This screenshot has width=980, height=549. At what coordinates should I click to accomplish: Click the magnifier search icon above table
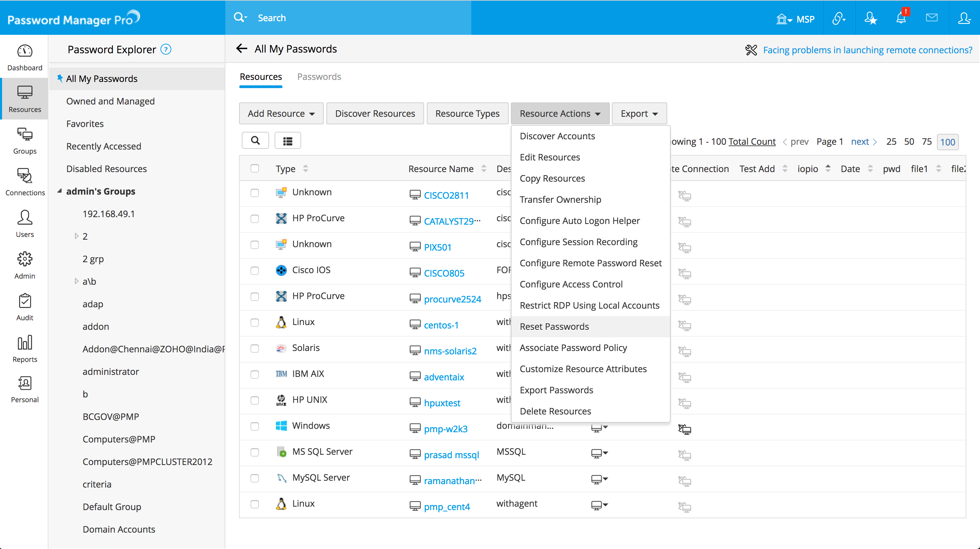[255, 141]
